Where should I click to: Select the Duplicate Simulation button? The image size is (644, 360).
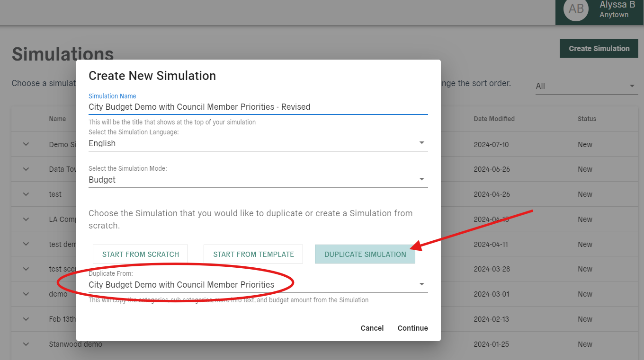[365, 254]
